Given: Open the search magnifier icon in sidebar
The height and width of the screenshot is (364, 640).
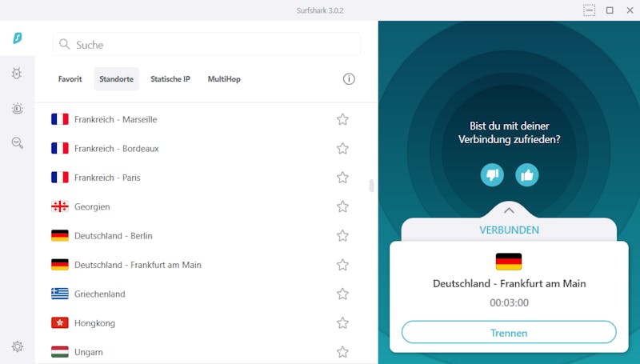Looking at the screenshot, I should pos(17,143).
